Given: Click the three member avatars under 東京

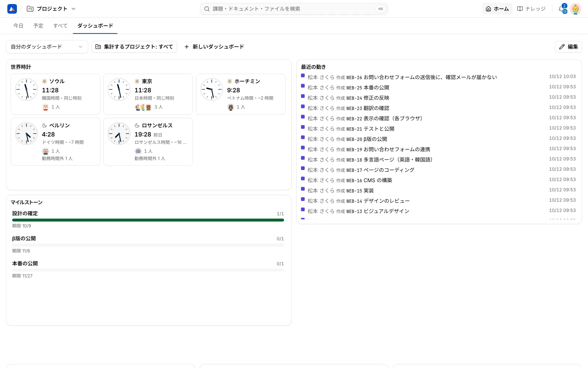Looking at the screenshot, I should coord(143,107).
